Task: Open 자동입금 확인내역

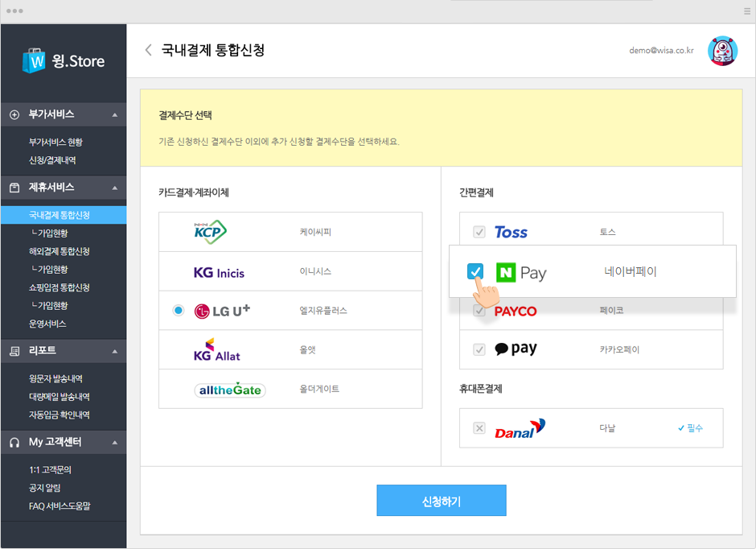Action: point(59,415)
